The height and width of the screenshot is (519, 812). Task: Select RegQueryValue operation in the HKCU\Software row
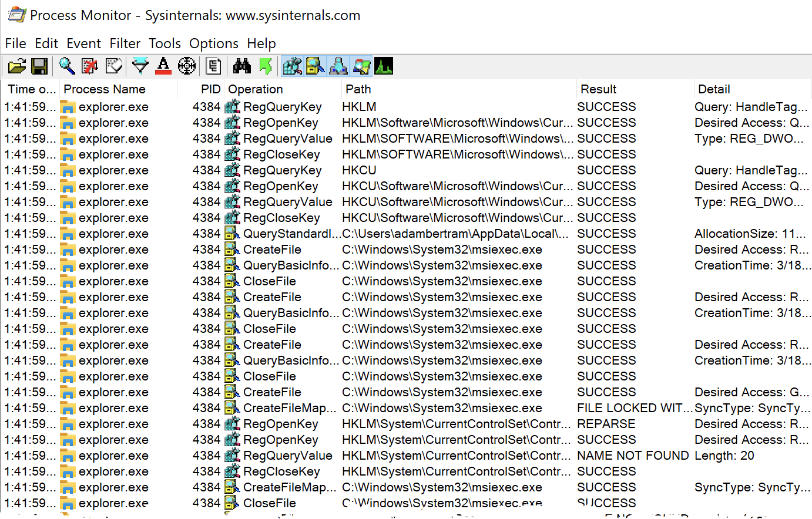(288, 202)
